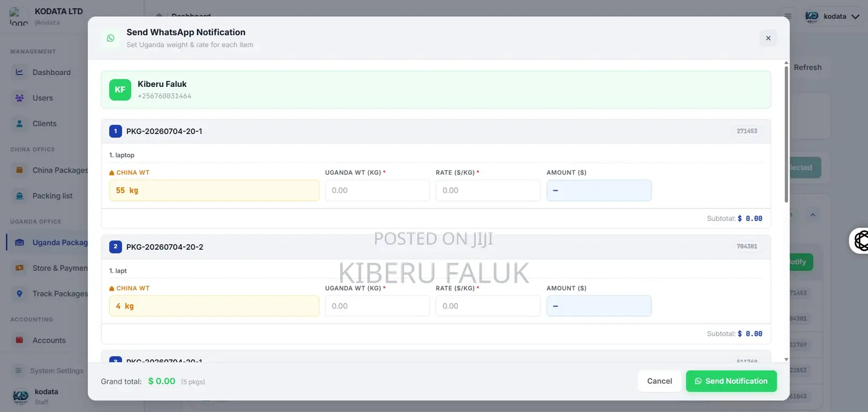Image resolution: width=868 pixels, height=412 pixels.
Task: Click tag 271453 on first package
Action: (x=747, y=131)
